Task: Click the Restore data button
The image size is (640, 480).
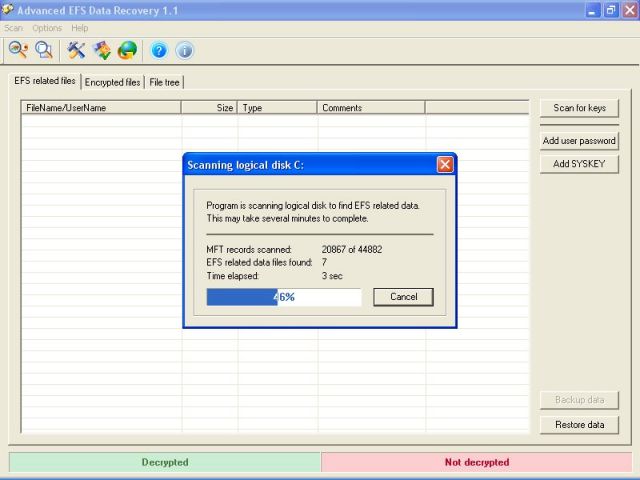Action: click(579, 425)
